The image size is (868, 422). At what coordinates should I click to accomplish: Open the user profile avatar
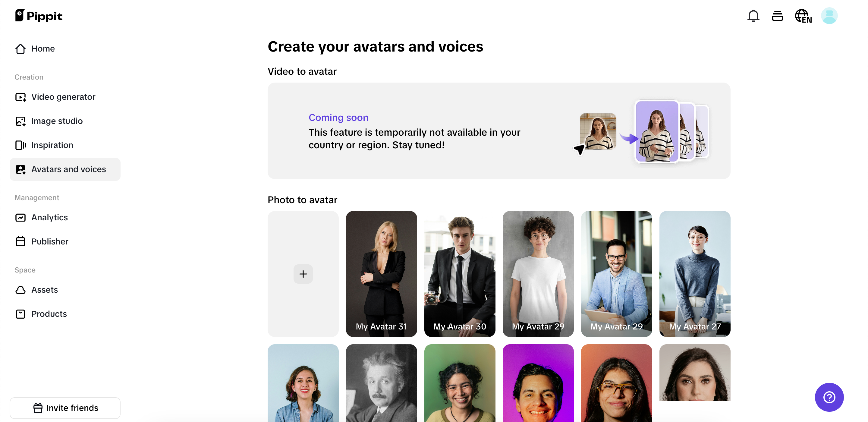coord(829,16)
